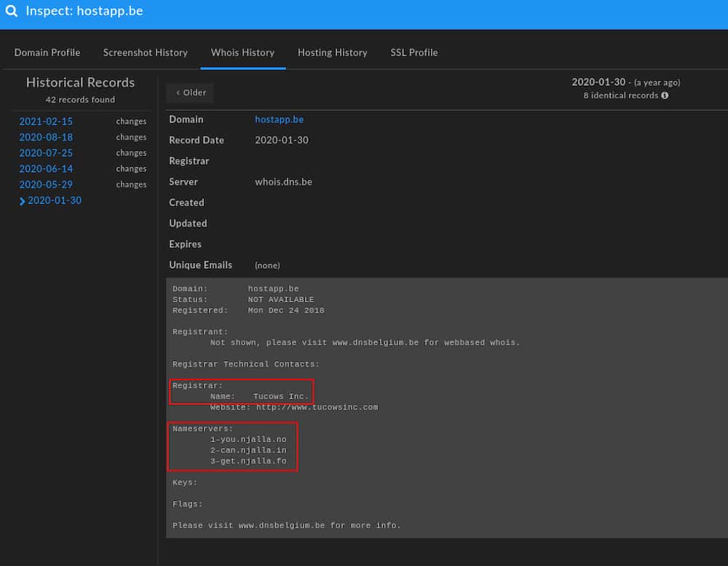The width and height of the screenshot is (728, 566).
Task: Open the 2020-07-25 historical record
Action: (x=46, y=153)
